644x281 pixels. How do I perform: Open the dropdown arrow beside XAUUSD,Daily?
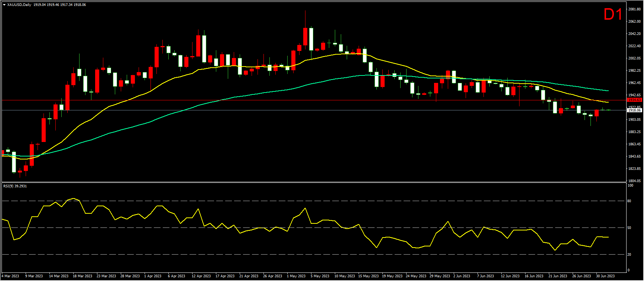[x=4, y=5]
